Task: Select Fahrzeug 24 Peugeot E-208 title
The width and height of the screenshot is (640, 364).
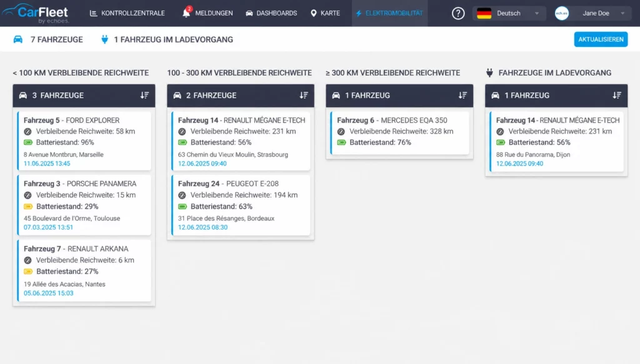Action: coord(228,184)
